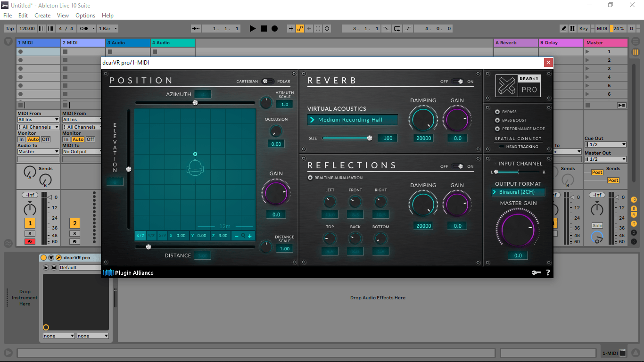
Task: Click the dearVR pro device wrench icon
Action: (58, 258)
